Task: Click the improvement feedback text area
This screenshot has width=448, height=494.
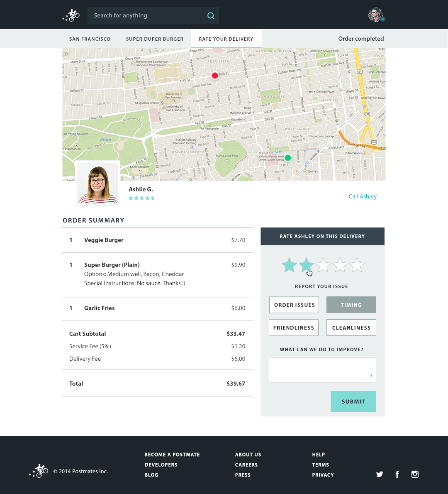Action: pos(322,370)
